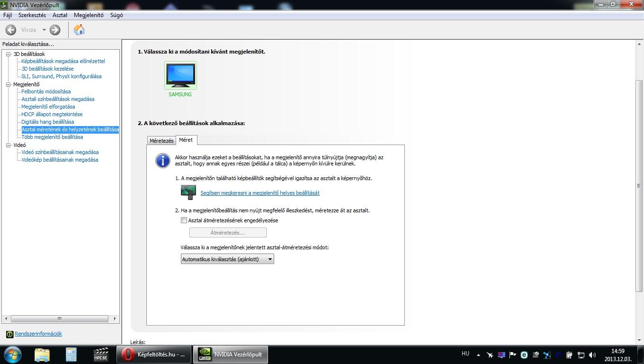Viewport: 644px width, 364px height.
Task: Open the Calculator taskbar icon
Action: pyautogui.click(x=71, y=355)
